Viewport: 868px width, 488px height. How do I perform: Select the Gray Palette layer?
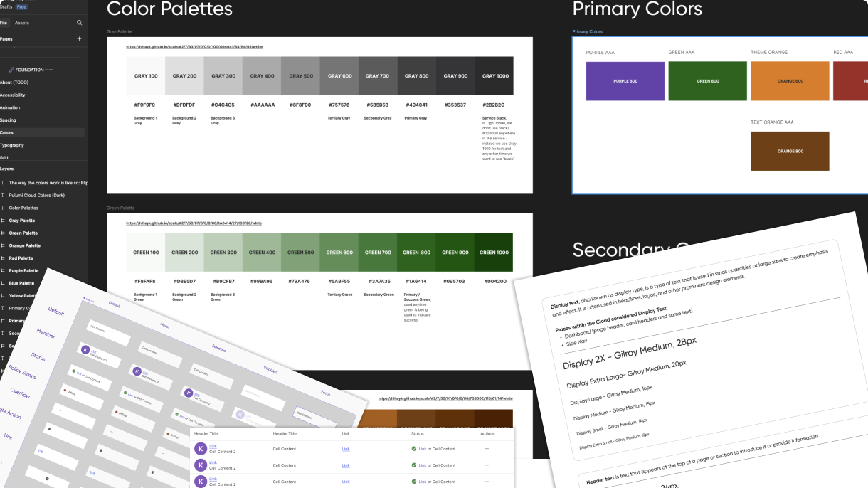[22, 221]
